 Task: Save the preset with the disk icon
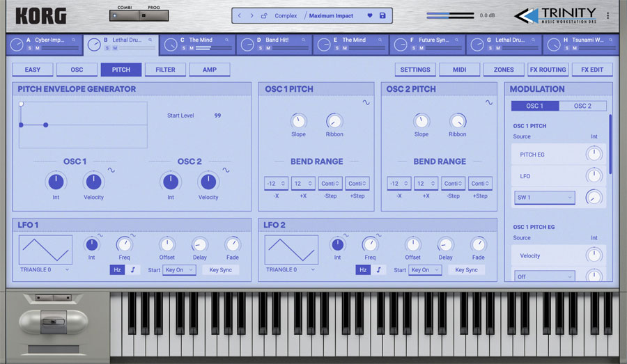382,15
